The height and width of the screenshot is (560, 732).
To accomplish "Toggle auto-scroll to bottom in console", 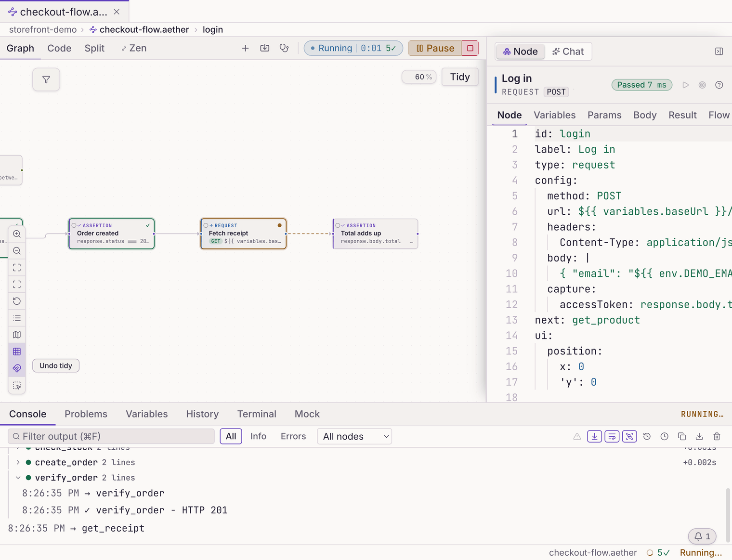I will pyautogui.click(x=594, y=437).
